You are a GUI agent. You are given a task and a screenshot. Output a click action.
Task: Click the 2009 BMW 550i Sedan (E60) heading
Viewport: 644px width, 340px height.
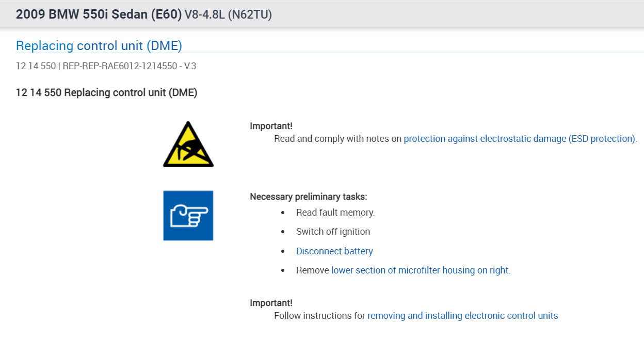[x=99, y=14]
